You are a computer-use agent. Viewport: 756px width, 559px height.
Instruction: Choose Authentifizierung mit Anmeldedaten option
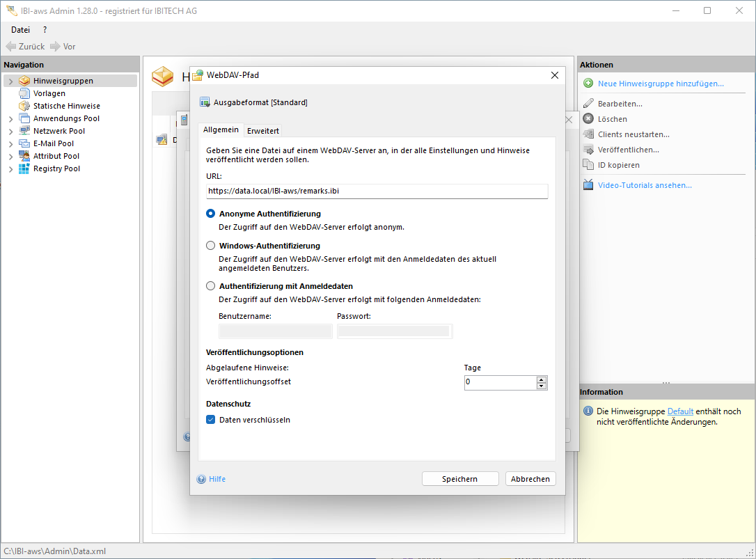(x=211, y=286)
